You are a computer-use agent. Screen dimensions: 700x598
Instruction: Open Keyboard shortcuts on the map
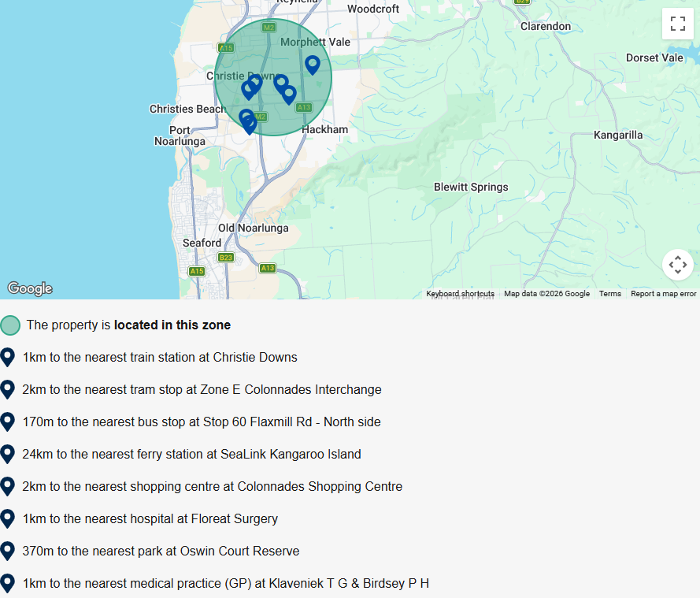pos(461,293)
